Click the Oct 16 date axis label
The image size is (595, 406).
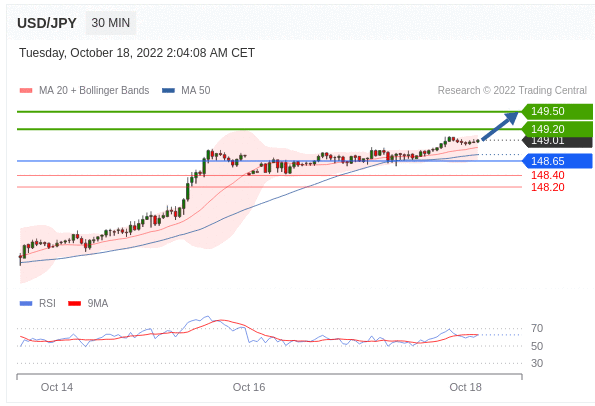[249, 387]
